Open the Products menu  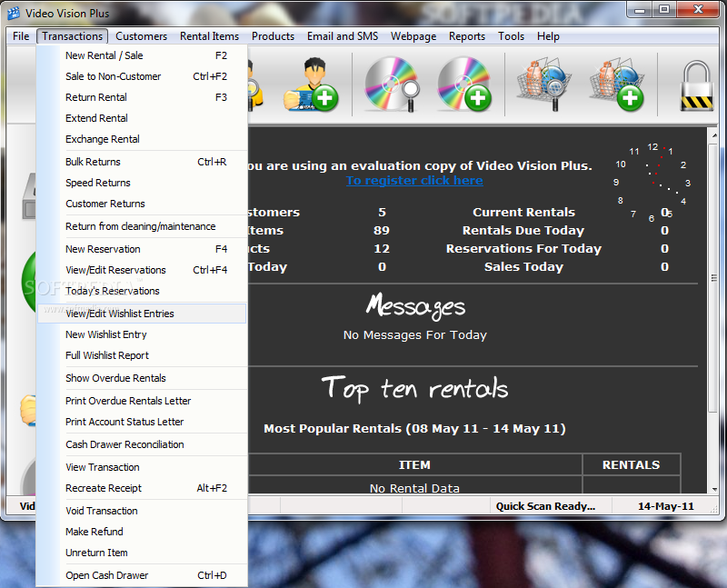tap(273, 36)
